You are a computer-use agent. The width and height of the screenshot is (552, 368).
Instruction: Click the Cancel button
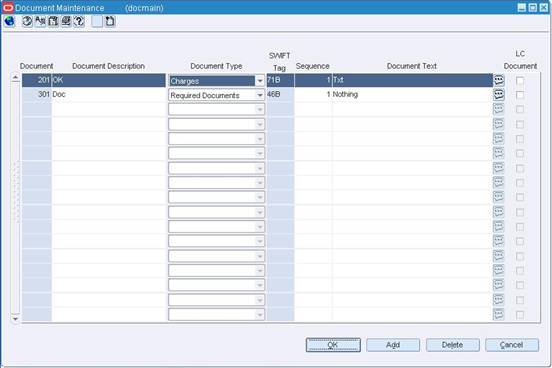point(512,345)
